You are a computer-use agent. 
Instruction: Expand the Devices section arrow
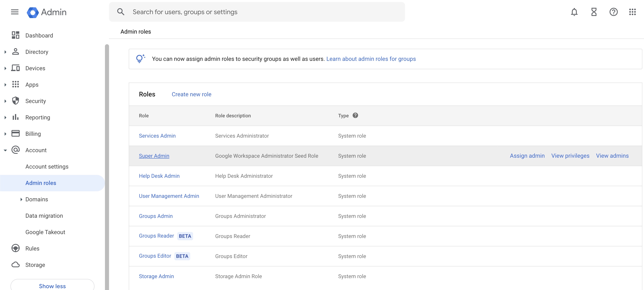click(5, 68)
